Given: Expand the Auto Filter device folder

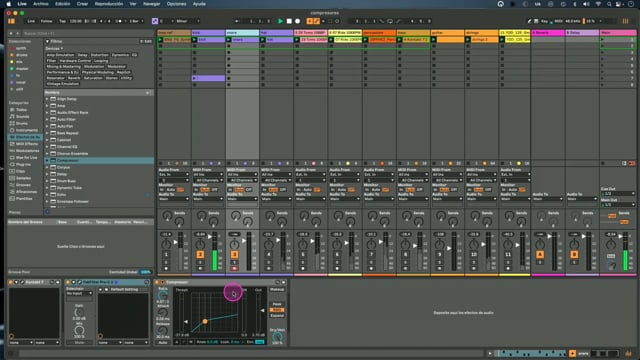Looking at the screenshot, I should click(x=47, y=119).
